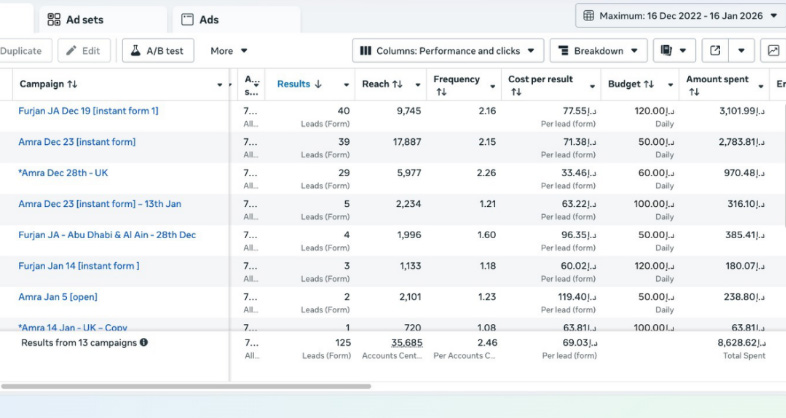Switch to the Ads tab
786x418 pixels.
click(237, 20)
